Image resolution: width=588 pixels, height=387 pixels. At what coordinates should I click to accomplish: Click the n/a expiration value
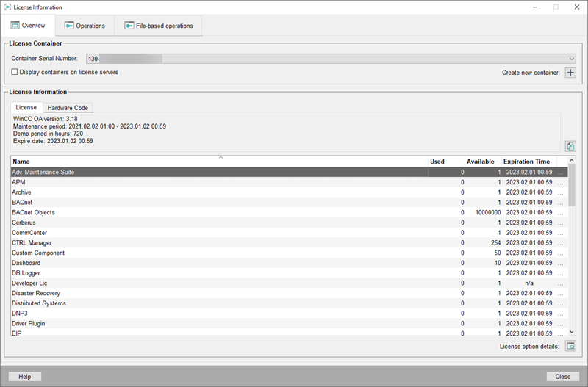pos(529,283)
